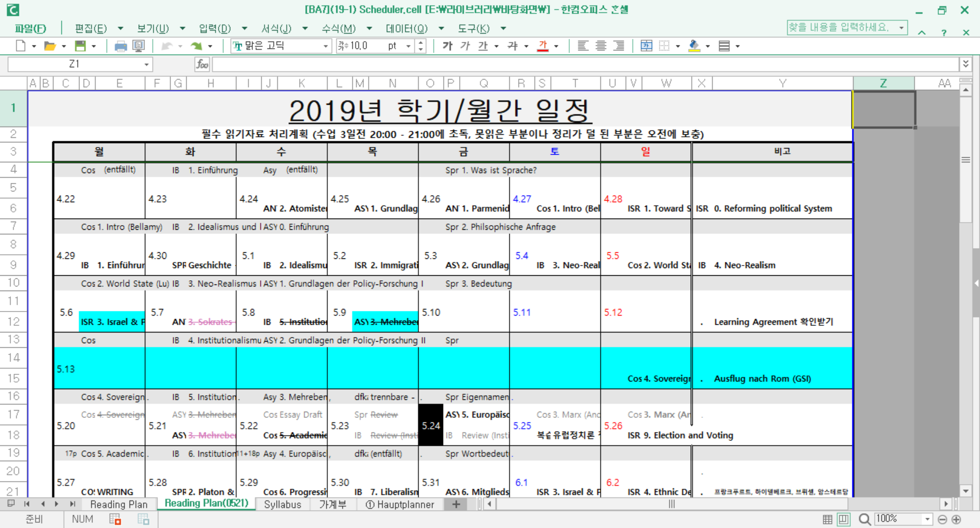Toggle underline formatting
This screenshot has width=980, height=528.
pos(483,46)
